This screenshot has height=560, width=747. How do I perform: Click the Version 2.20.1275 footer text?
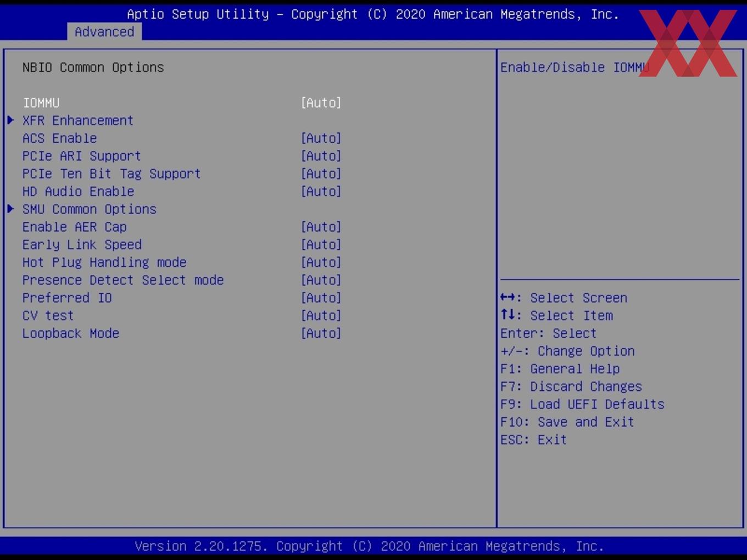point(369,546)
